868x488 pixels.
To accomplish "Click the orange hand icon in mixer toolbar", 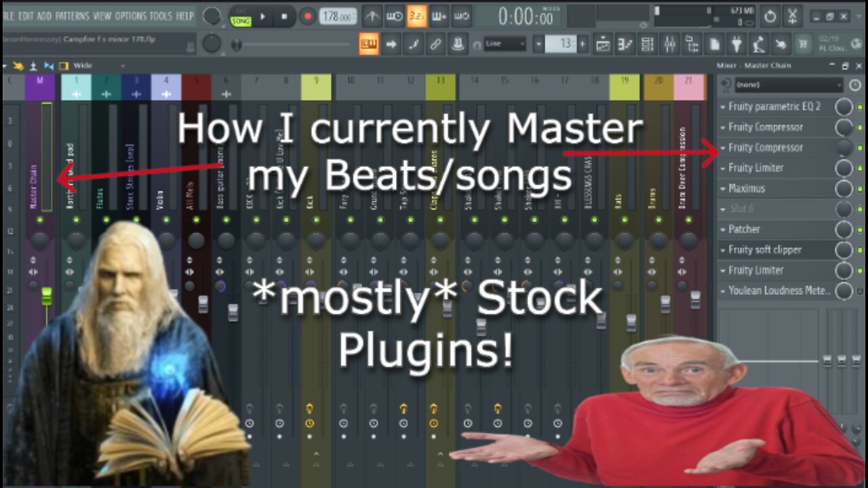I will (x=18, y=66).
